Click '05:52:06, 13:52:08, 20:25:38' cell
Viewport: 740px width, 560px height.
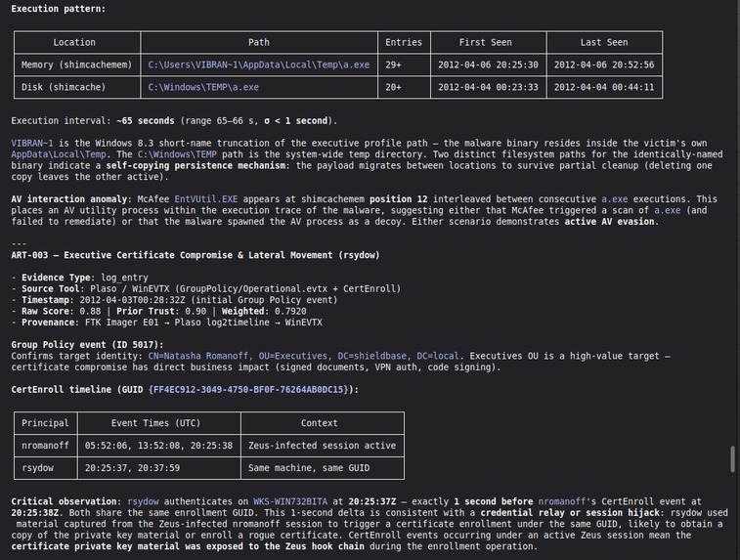tap(159, 446)
